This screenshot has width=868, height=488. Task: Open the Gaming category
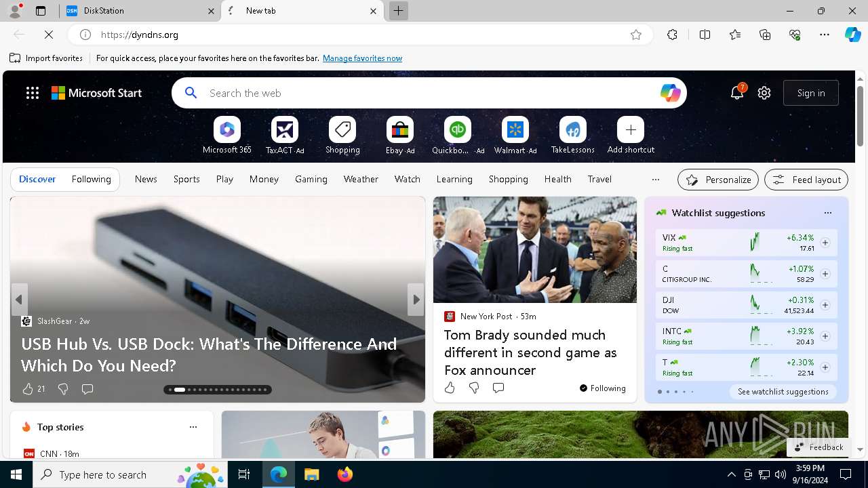tap(311, 179)
